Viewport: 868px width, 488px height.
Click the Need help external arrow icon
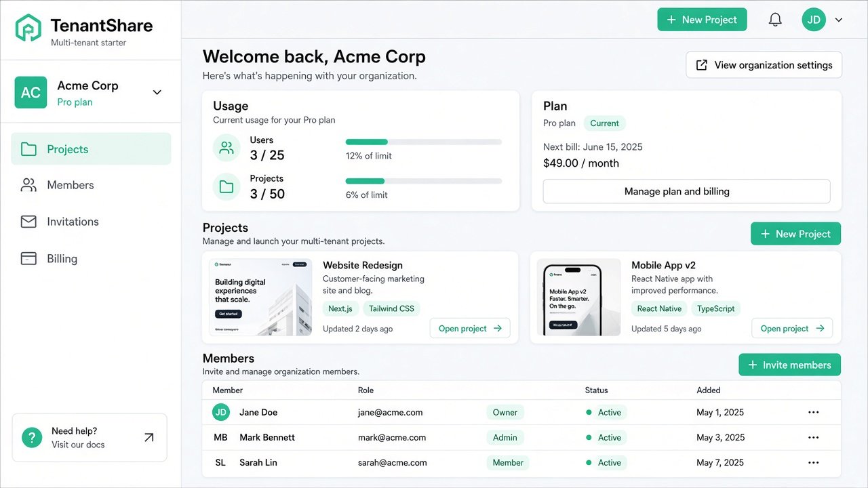[x=149, y=438]
